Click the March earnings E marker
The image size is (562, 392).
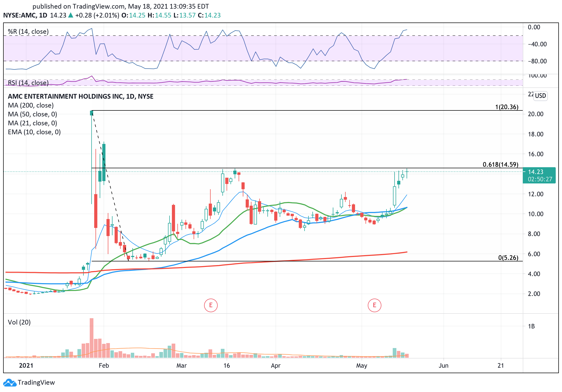211,305
